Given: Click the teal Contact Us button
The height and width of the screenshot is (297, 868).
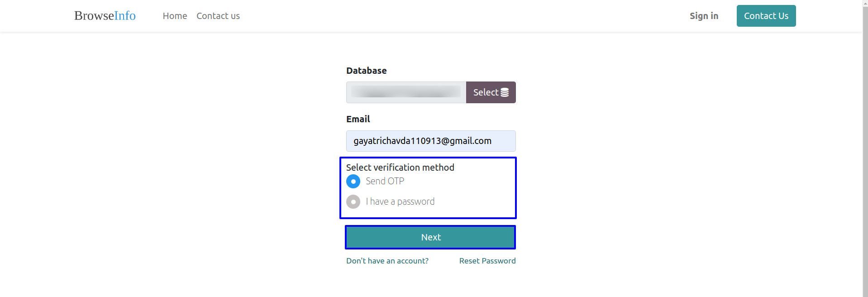Looking at the screenshot, I should [766, 16].
